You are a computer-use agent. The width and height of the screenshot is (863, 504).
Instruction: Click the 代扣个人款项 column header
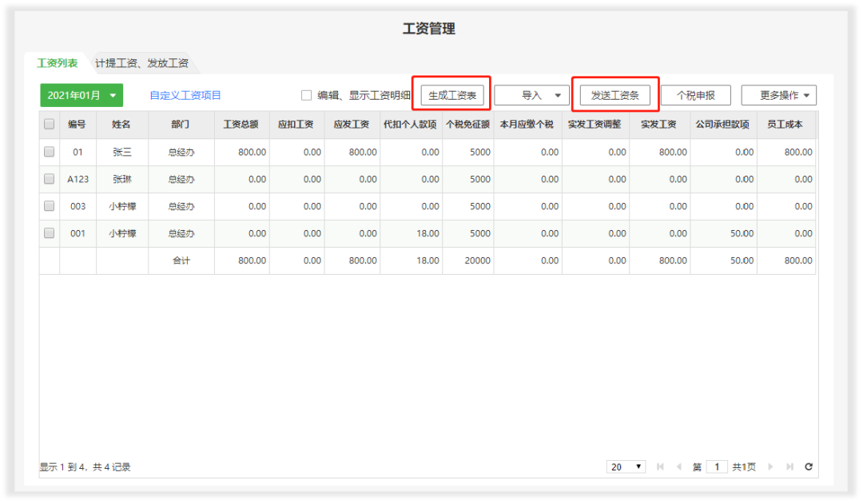[x=411, y=125]
